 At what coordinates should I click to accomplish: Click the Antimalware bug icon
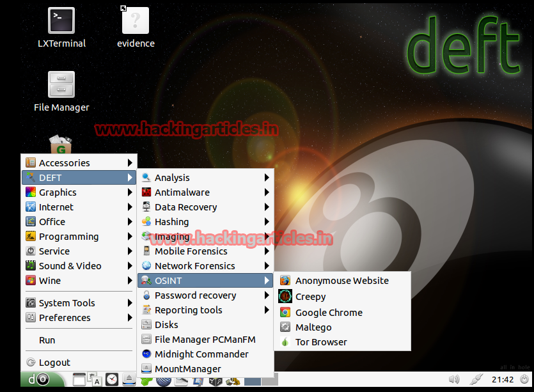pos(146,192)
